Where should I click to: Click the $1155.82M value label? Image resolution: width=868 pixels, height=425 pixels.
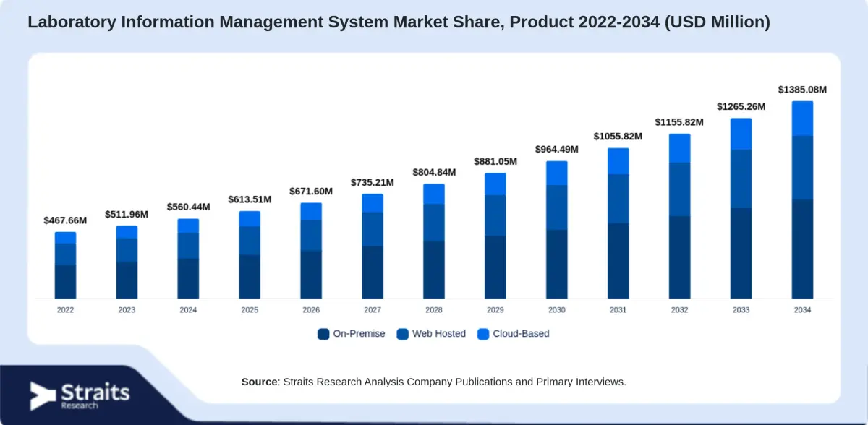[680, 122]
